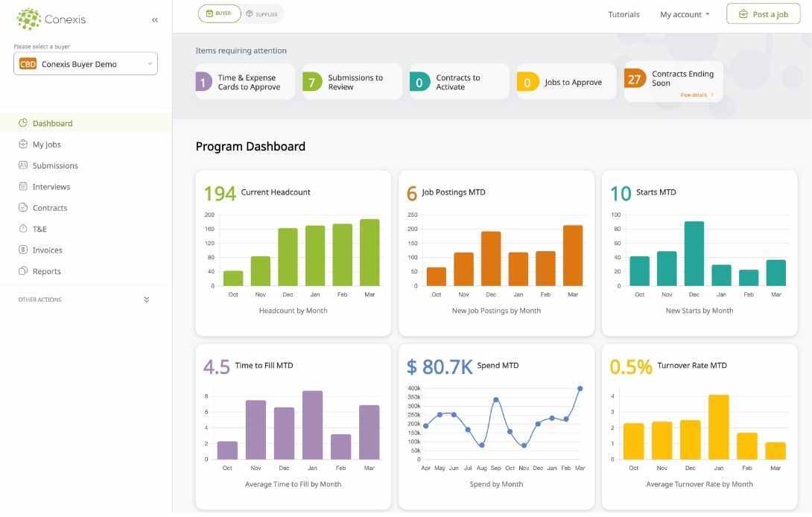Viewport: 812px width, 517px height.
Task: Click the Mar bar in Headcount chart
Action: click(369, 253)
